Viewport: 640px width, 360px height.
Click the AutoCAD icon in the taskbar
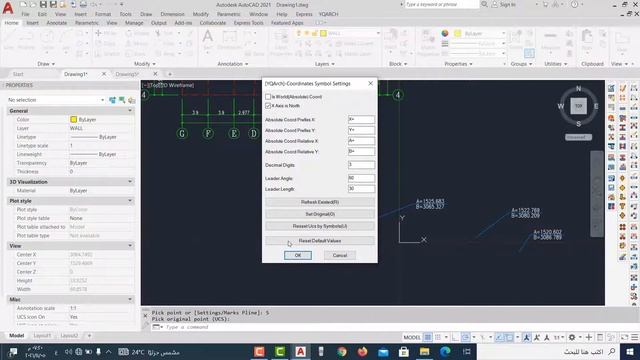[300, 351]
